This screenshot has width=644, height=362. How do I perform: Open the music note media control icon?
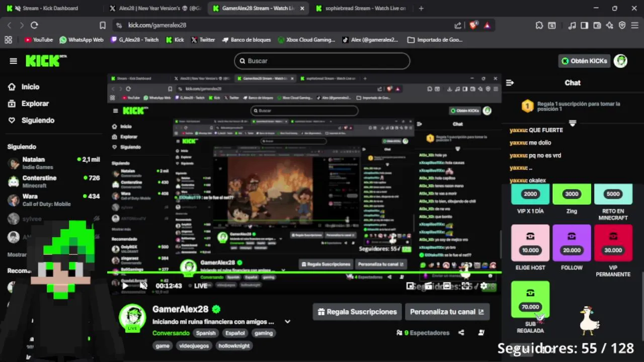click(572, 25)
